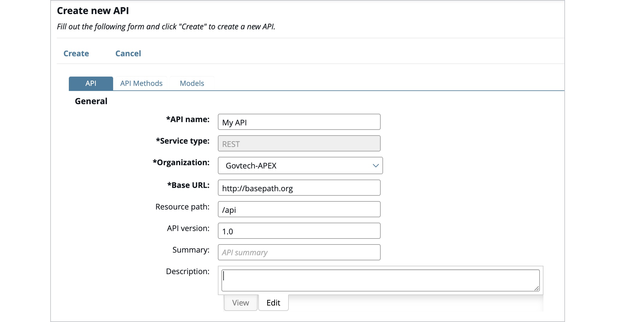Switch description editor to View mode
This screenshot has width=644, height=322.
[x=240, y=303]
